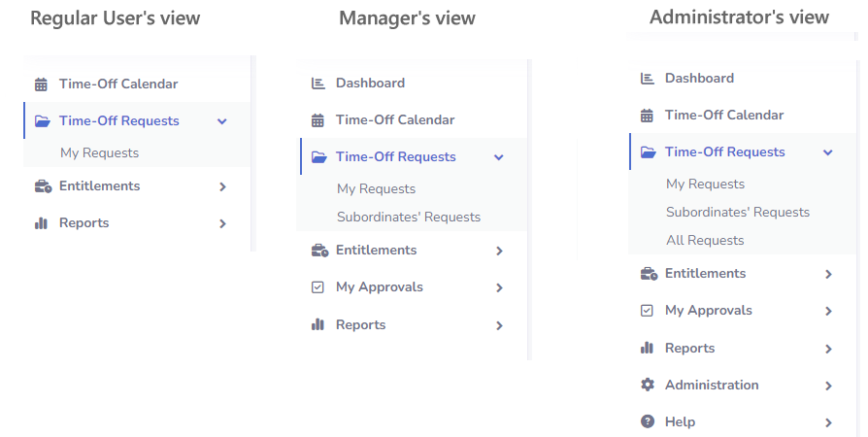Click the Reports bar chart icon in Regular User's view
The width and height of the screenshot is (868, 437).
tap(41, 223)
